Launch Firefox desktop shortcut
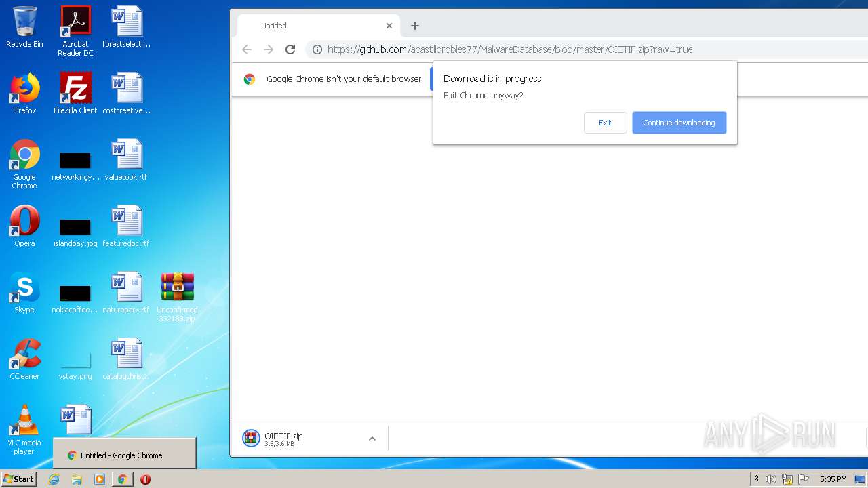The image size is (868, 488). [24, 94]
